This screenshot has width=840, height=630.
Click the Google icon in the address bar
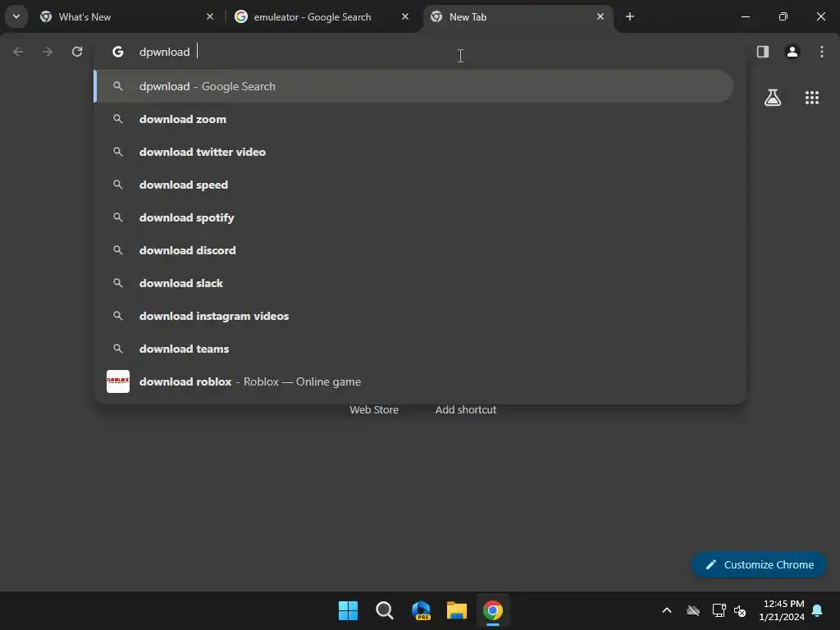point(118,52)
